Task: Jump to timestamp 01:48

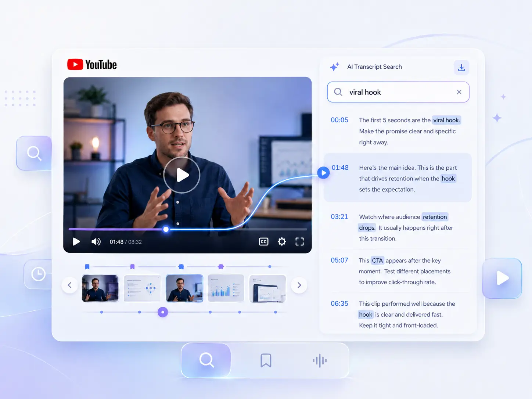Action: tap(340, 168)
